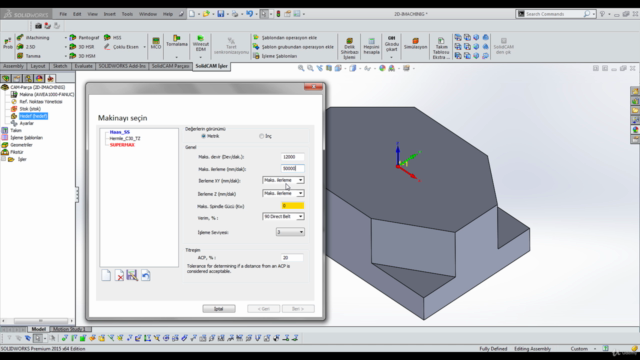This screenshot has width=640, height=360.
Task: Click the delete machine icon with red X
Action: (x=119, y=276)
